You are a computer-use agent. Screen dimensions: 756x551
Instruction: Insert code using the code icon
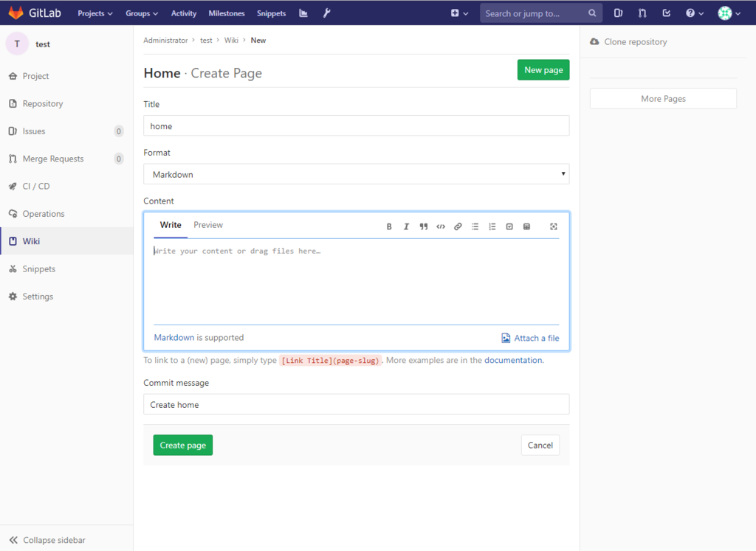point(441,226)
